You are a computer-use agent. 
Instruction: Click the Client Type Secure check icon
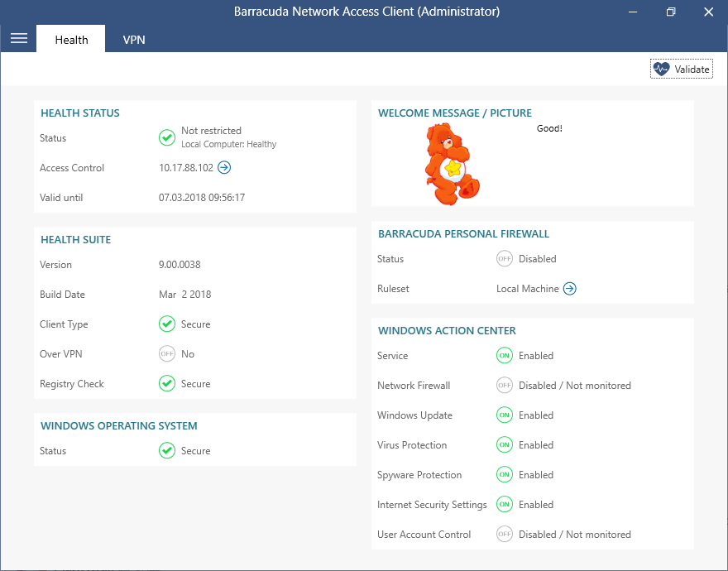click(166, 324)
